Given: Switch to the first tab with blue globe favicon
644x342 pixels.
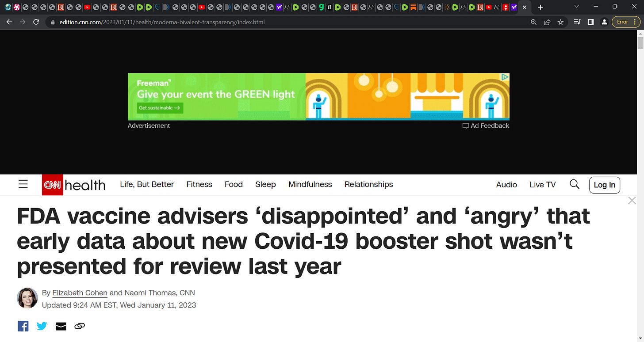Looking at the screenshot, I should (8, 7).
